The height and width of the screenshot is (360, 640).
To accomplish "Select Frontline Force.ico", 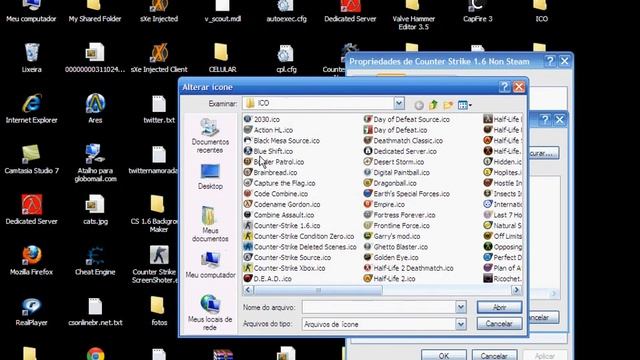I will click(x=397, y=225).
